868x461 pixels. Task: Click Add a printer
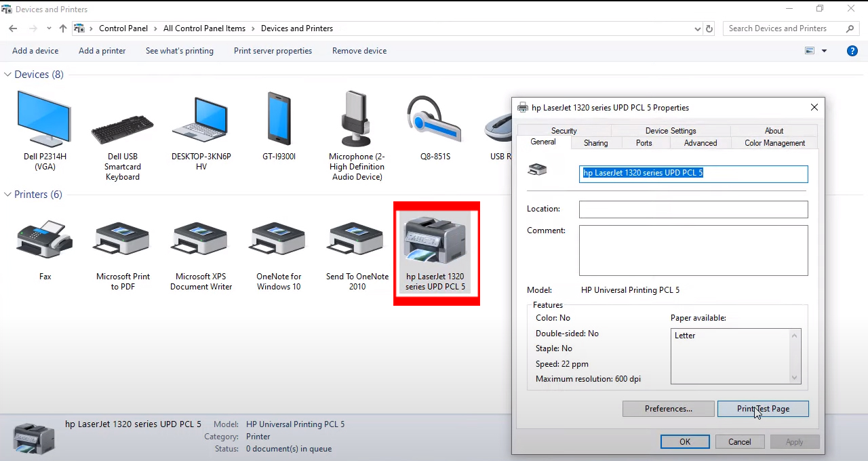click(102, 51)
